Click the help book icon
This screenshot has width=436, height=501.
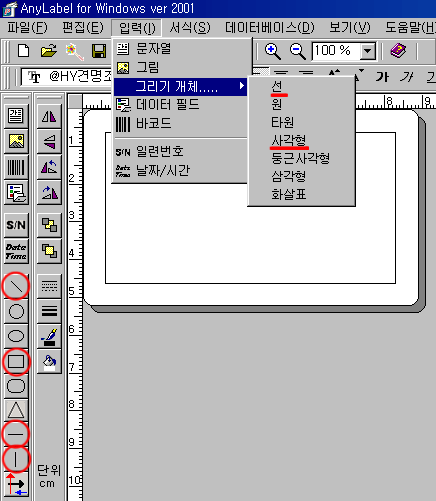pos(398,51)
